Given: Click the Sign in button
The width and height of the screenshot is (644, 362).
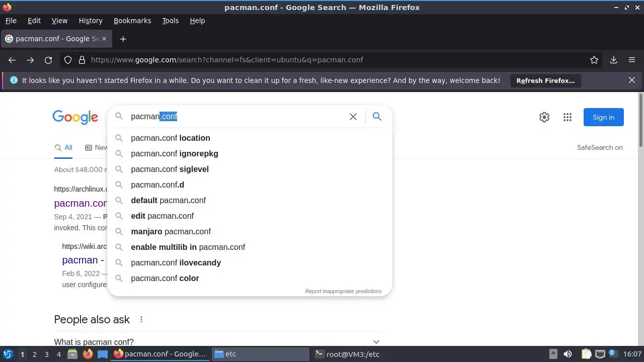Looking at the screenshot, I should pos(604,117).
